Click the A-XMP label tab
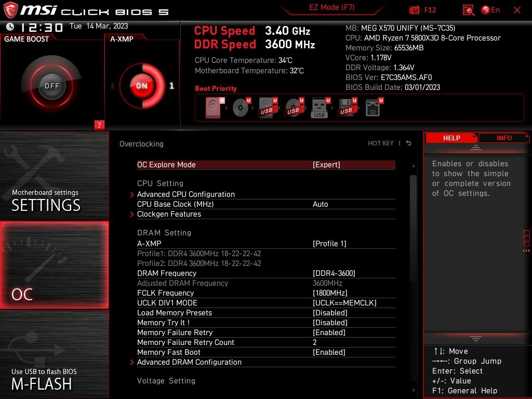Viewport: 532px width, 399px height. 122,39
